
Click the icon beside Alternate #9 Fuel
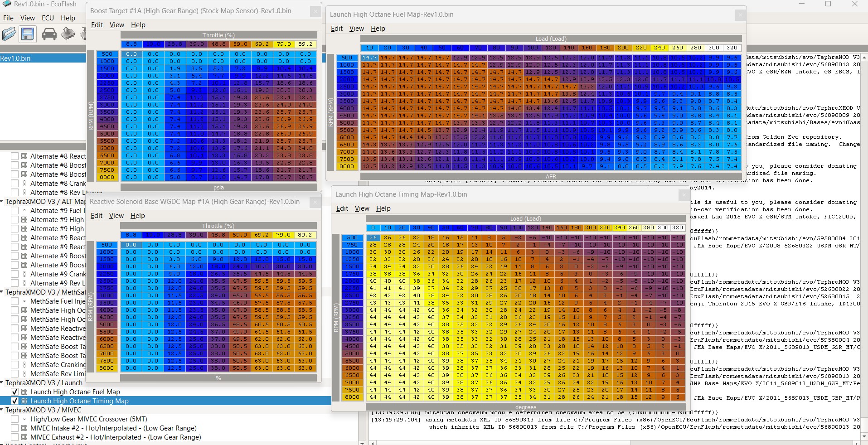[24, 211]
